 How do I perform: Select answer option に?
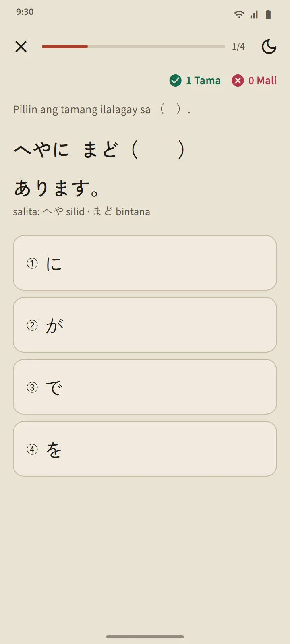145,263
